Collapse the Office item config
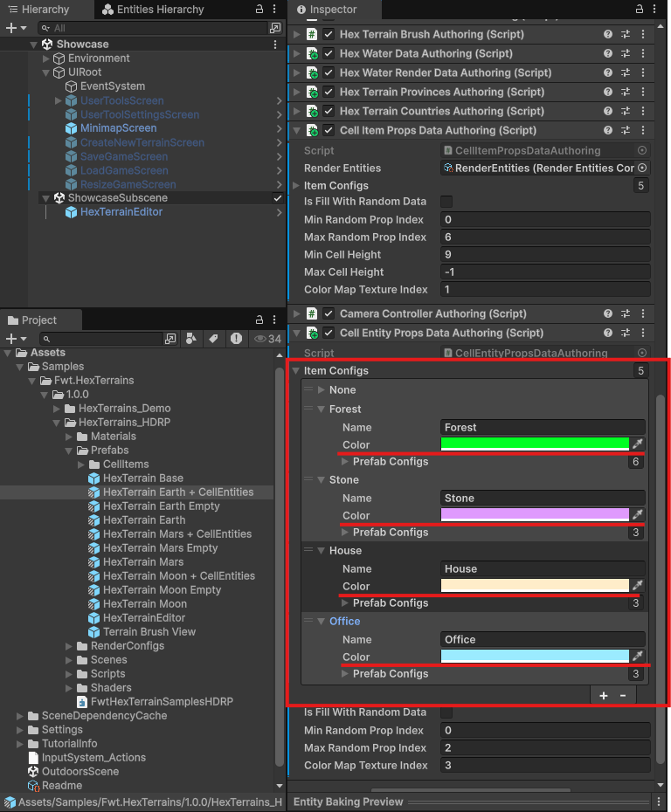Screen dimensions: 671x812 (x=322, y=621)
